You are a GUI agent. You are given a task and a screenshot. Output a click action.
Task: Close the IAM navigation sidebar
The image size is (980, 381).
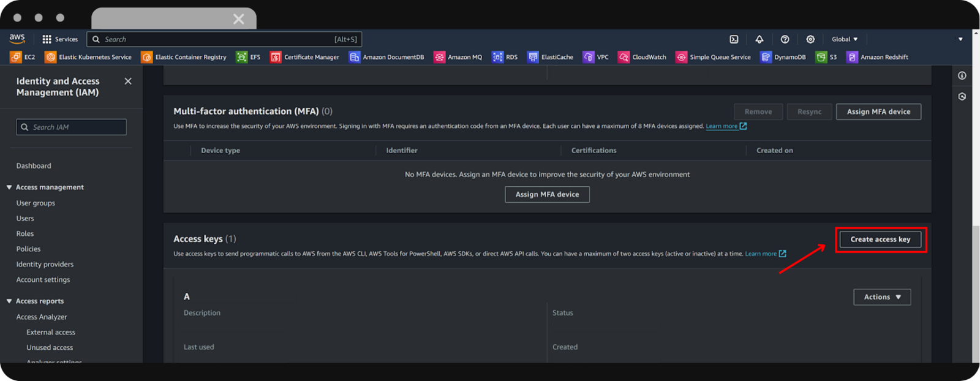(x=128, y=81)
